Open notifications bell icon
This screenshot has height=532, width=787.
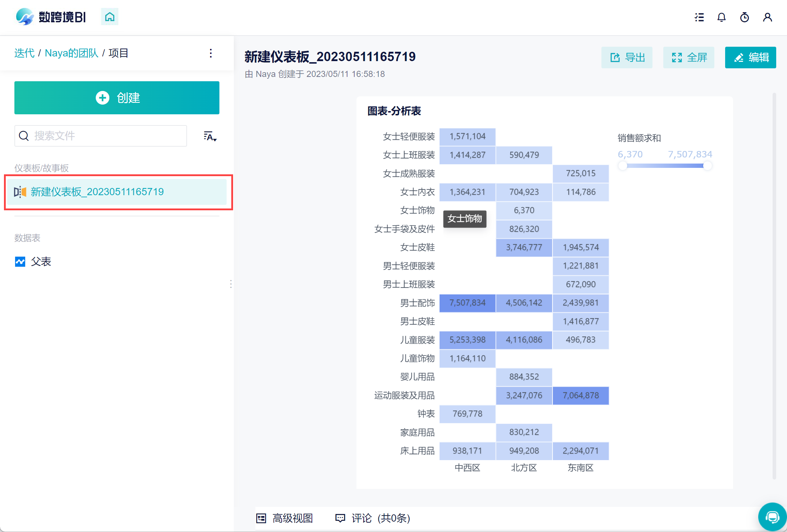(722, 17)
